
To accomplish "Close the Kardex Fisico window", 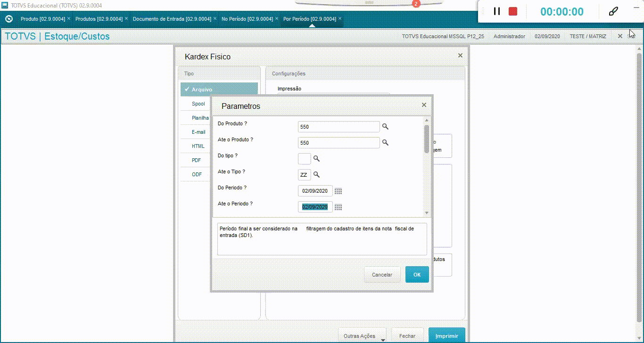I will click(460, 56).
